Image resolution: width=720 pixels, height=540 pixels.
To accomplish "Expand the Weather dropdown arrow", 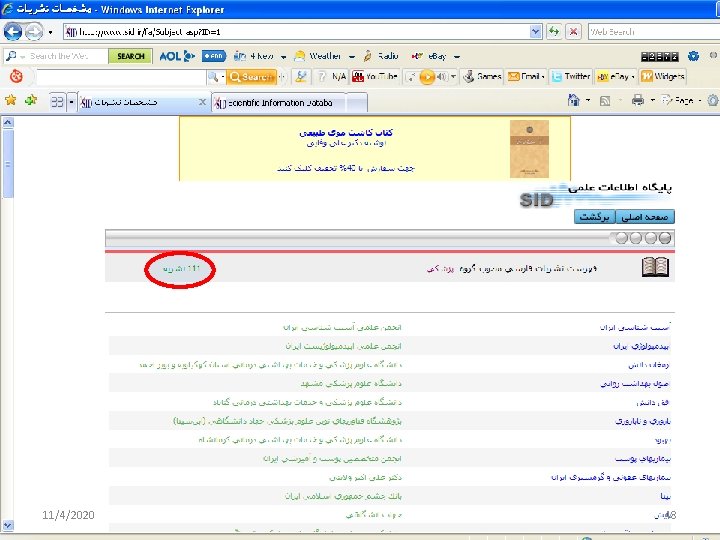I will coord(351,56).
